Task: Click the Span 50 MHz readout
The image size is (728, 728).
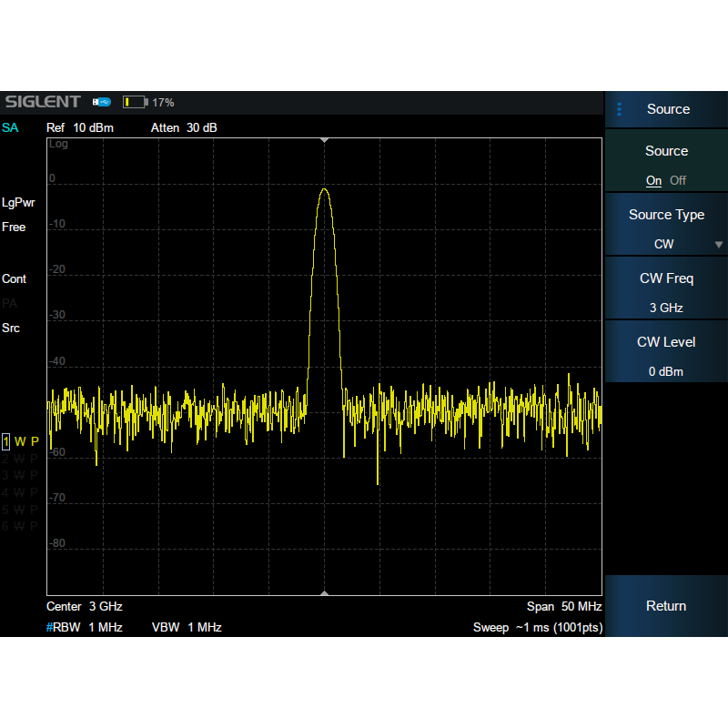Action: [x=564, y=606]
